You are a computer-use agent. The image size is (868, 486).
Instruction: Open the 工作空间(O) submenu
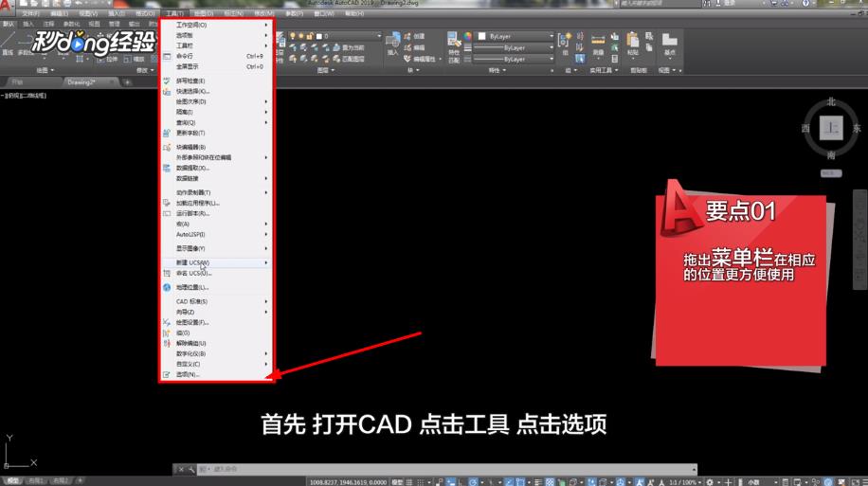pos(216,25)
